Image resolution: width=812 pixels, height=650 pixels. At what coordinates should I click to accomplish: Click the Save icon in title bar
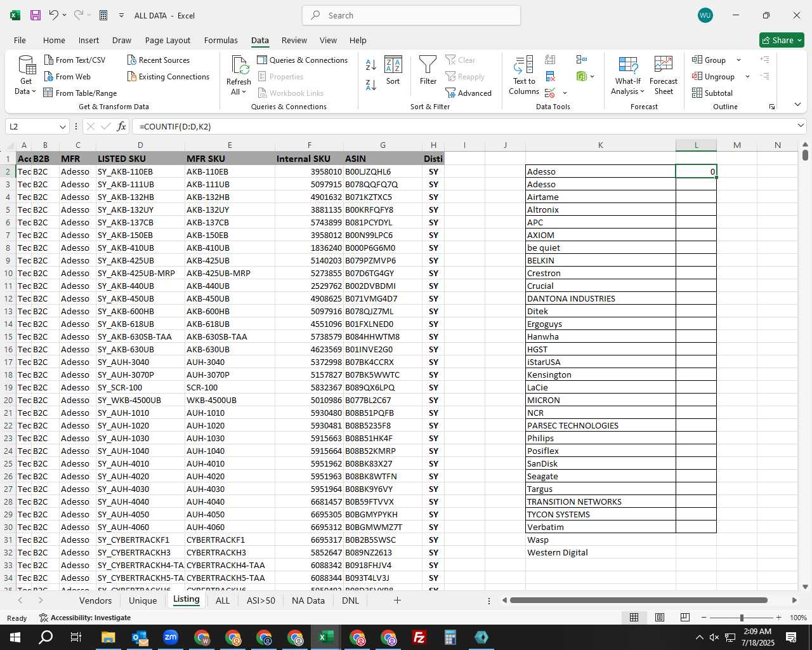tap(36, 15)
